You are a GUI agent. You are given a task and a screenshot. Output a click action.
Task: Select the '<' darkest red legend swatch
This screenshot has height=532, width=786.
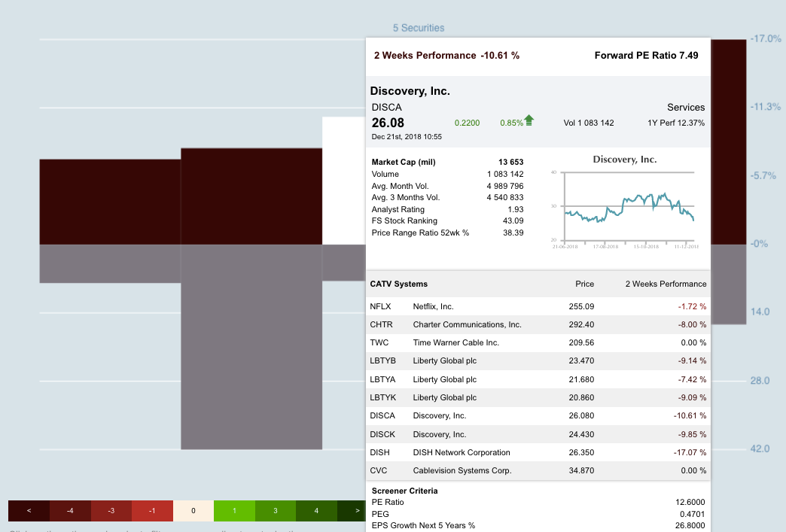click(29, 511)
